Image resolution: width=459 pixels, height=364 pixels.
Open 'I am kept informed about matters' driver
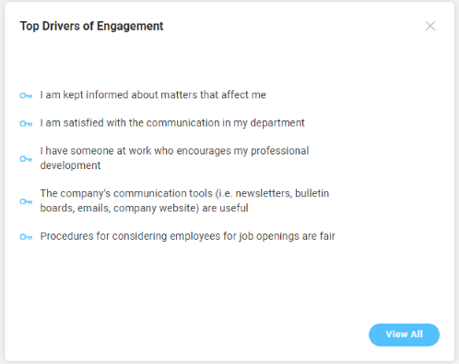[153, 95]
